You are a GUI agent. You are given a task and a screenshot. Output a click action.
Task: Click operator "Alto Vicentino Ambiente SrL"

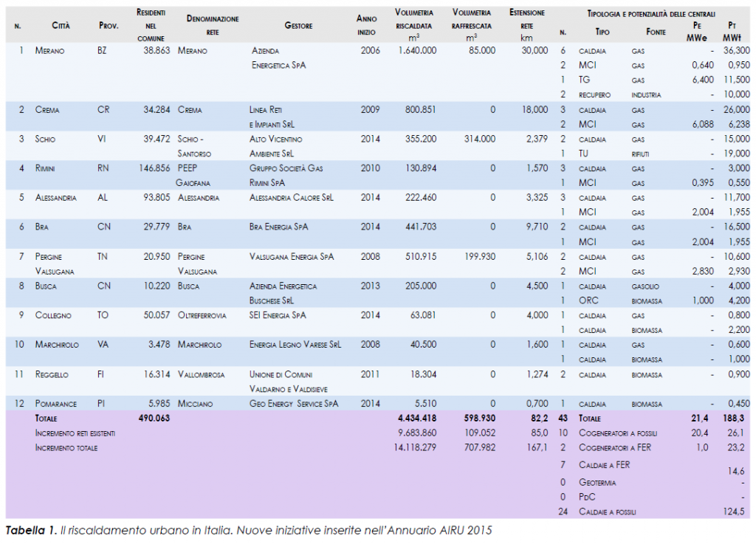pos(276,146)
